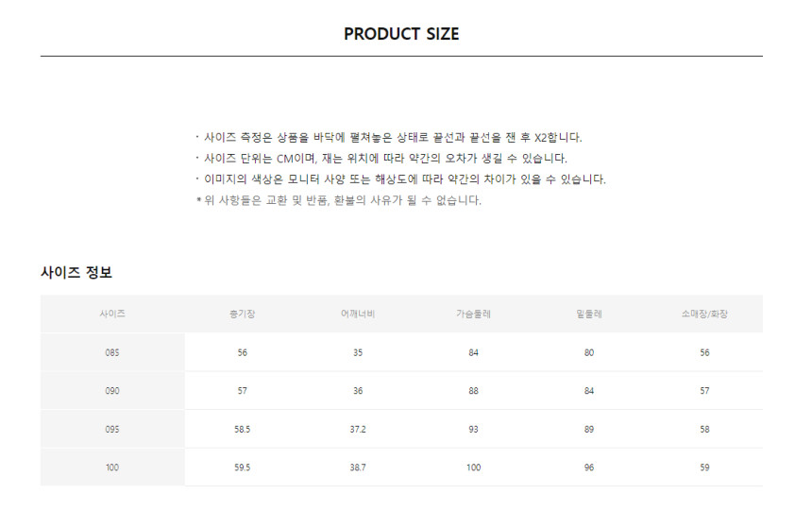Click the 밑둘레 column header
This screenshot has width=812, height=527.
coord(589,314)
